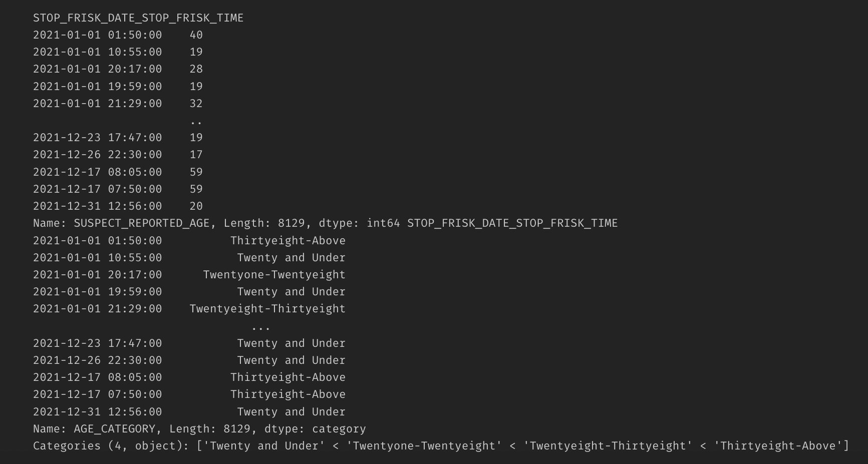868x464 pixels.
Task: Click the two-dot ellipsis in age series
Action: [x=196, y=122]
